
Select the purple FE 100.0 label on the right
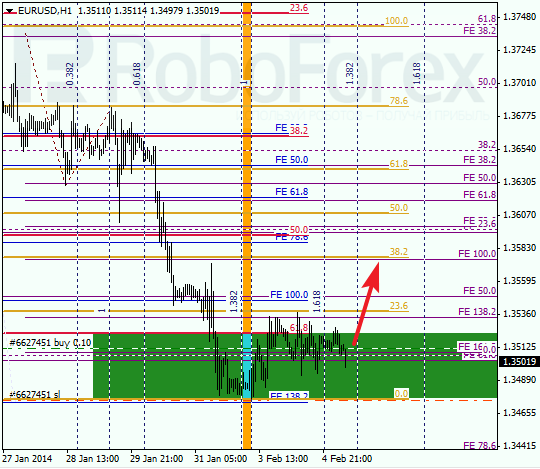[x=477, y=254]
